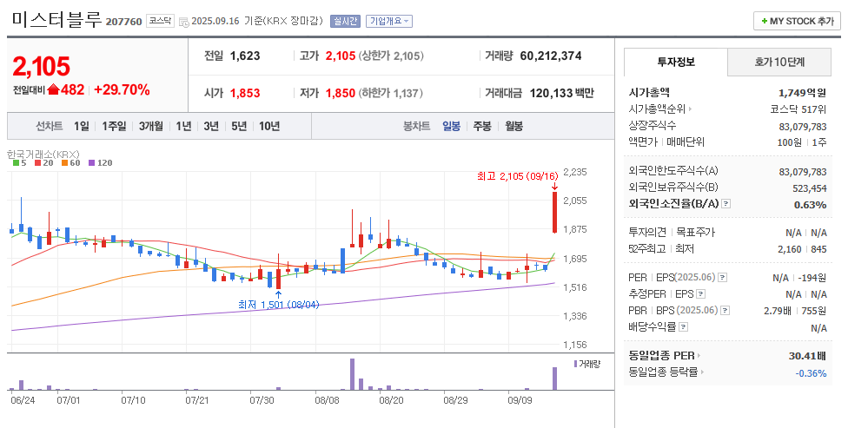Image resolution: width=868 pixels, height=428 pixels.
Task: Click the red 20-day moving average legend
Action: [43, 163]
